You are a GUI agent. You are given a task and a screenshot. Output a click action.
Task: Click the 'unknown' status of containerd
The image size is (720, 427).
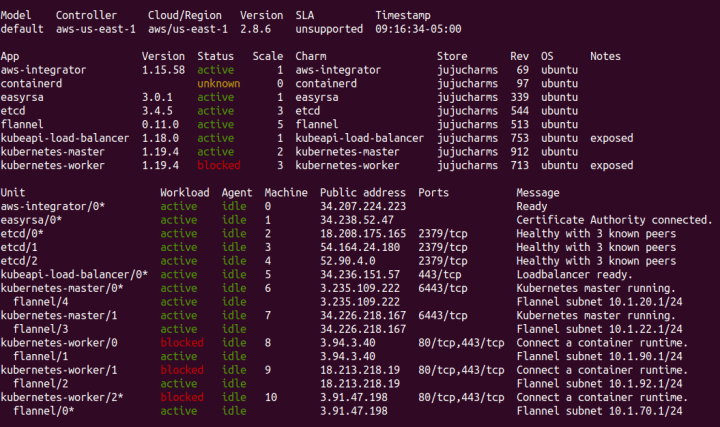click(x=219, y=84)
